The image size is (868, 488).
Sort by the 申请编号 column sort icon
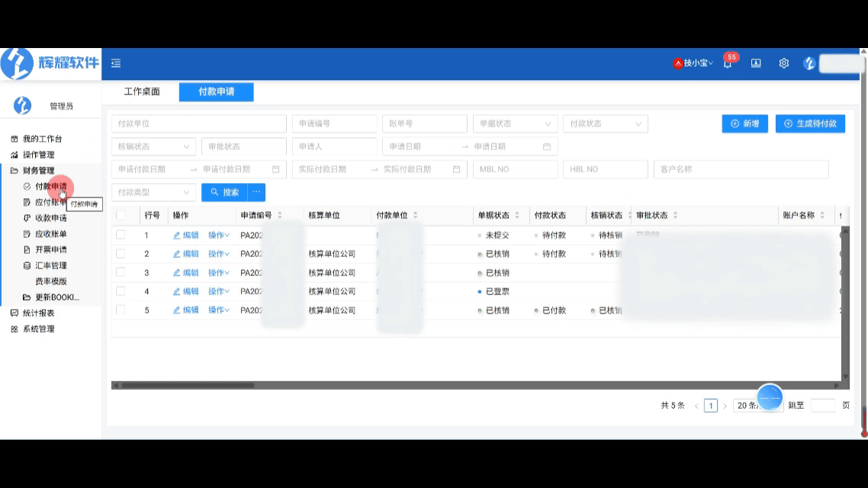[x=280, y=215]
